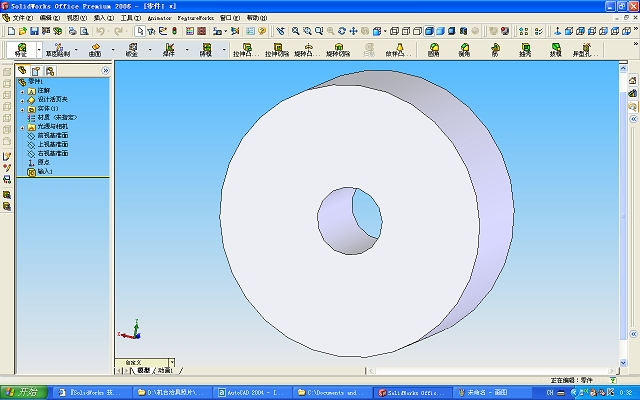
Task: Expand the 实体(1) solid bodies node
Action: coord(22,109)
